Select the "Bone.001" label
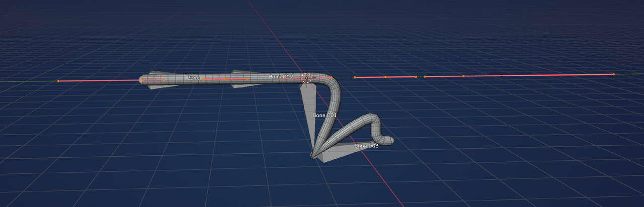Viewport: 644px width, 207px height. 325,116
